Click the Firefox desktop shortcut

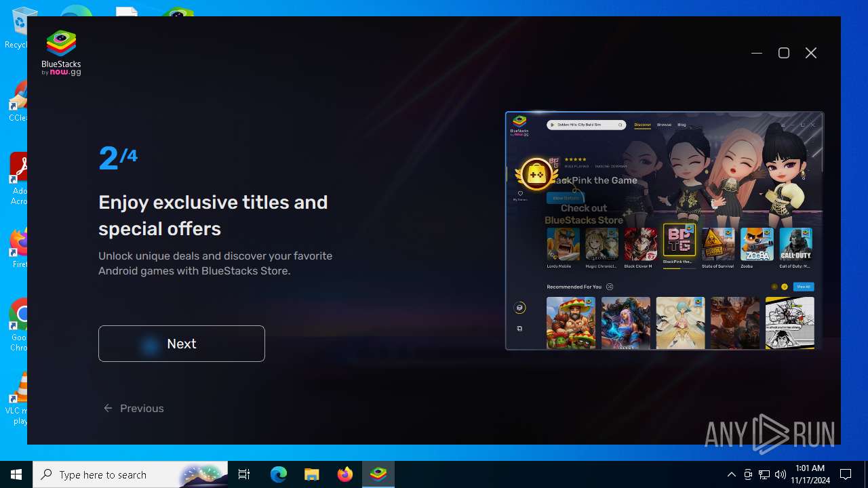(x=17, y=248)
